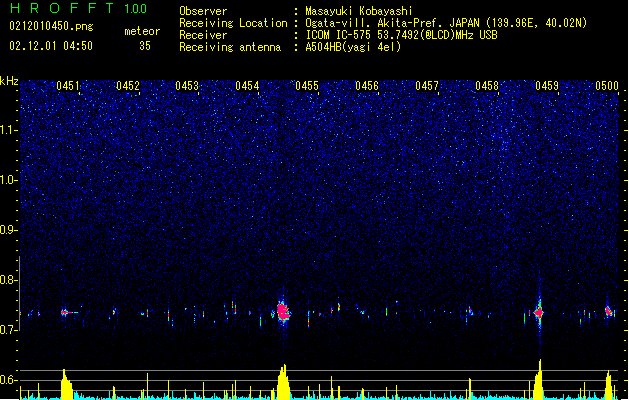Click the 0458 time marker

pyautogui.click(x=487, y=85)
